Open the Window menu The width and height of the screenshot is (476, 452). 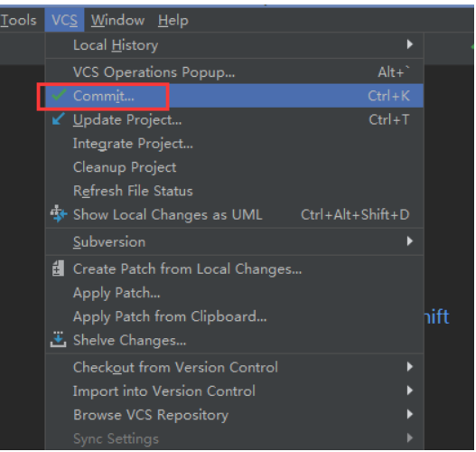117,21
